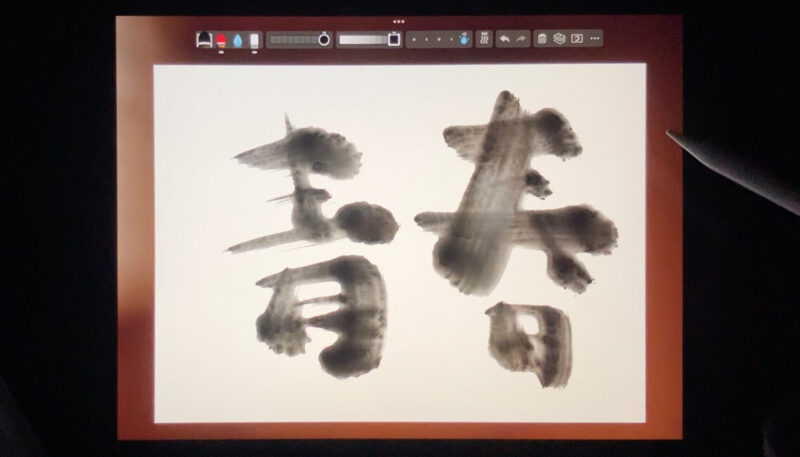Viewport: 800px width, 457px height.
Task: Select the black ink brush tool
Action: point(204,39)
